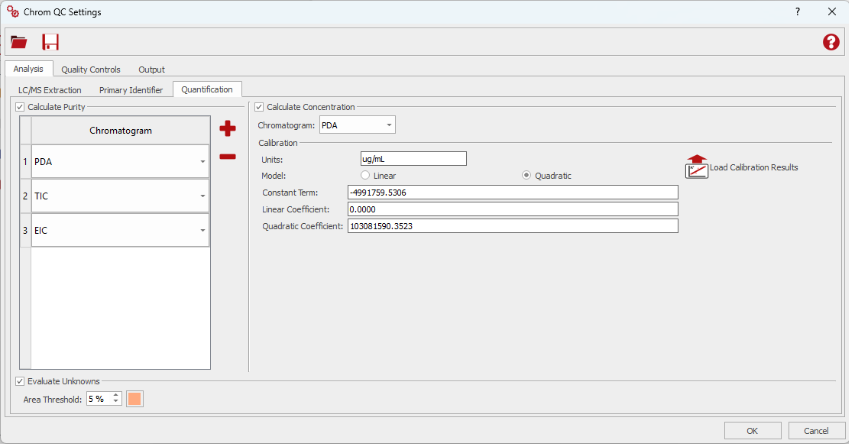Image resolution: width=849 pixels, height=444 pixels.
Task: Click into the Units input field
Action: 413,159
